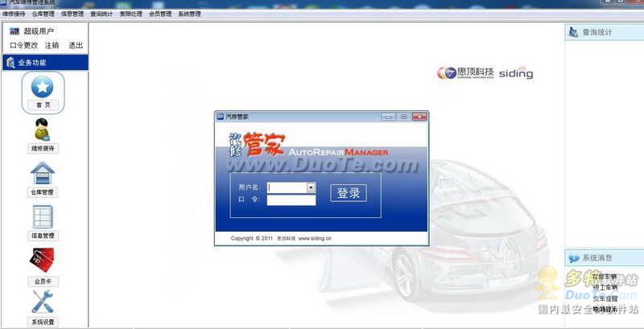Screen dimensions: 644x329
Task: Focus the 口令 password field
Action: click(x=291, y=200)
